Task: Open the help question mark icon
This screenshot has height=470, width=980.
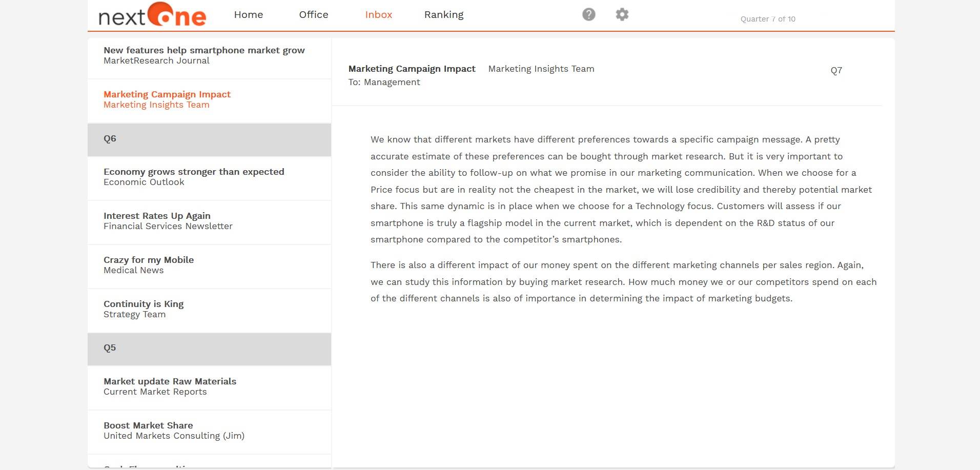Action: 589,14
